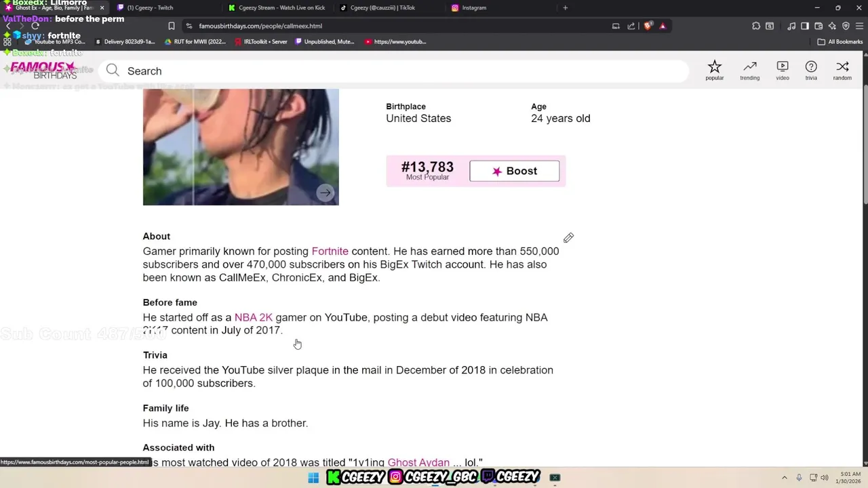
Task: Click the Brave Shields lion icon
Action: (x=648, y=26)
